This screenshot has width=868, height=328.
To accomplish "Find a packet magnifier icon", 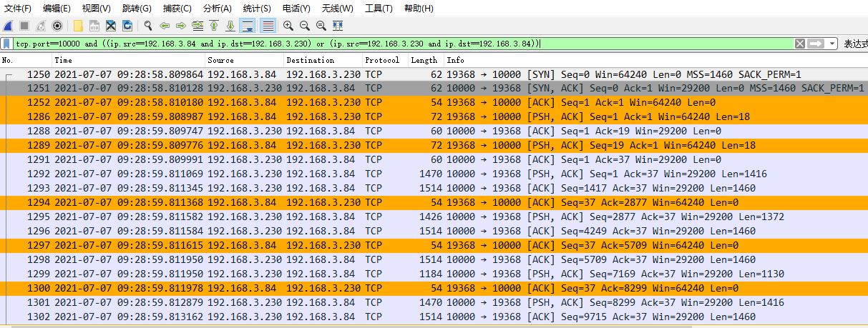I will click(x=148, y=26).
